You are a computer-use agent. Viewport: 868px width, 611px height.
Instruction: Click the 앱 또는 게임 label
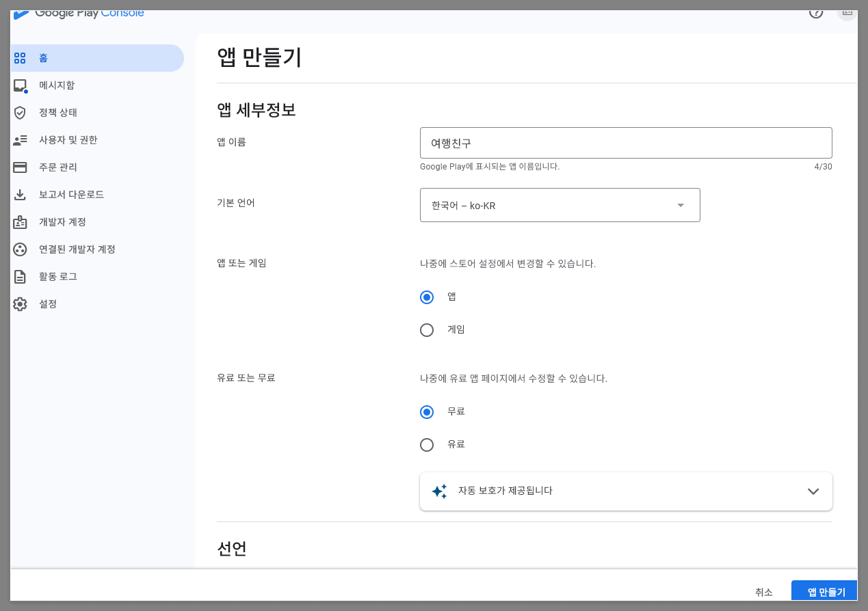pos(241,262)
